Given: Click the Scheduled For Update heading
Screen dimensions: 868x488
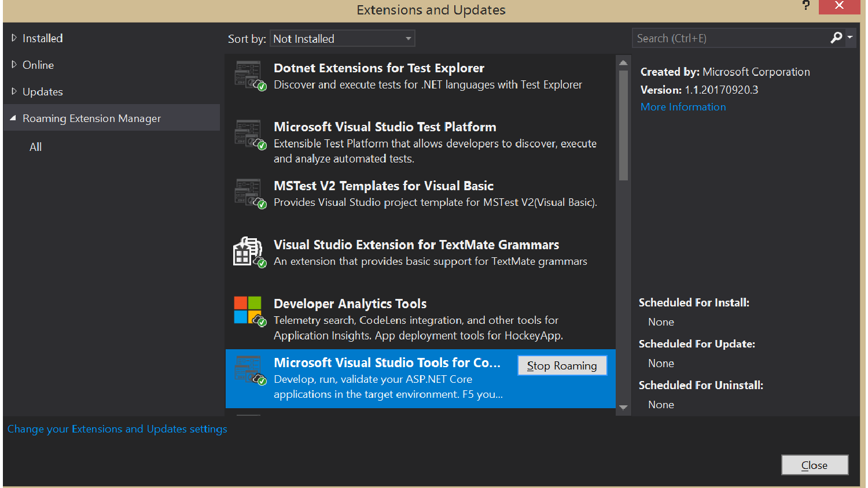Looking at the screenshot, I should (697, 343).
